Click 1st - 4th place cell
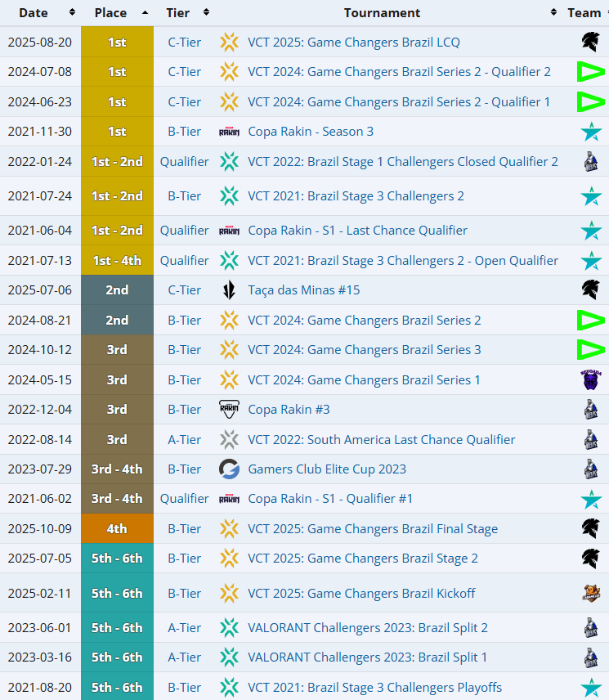The height and width of the screenshot is (700, 609). coord(118,261)
